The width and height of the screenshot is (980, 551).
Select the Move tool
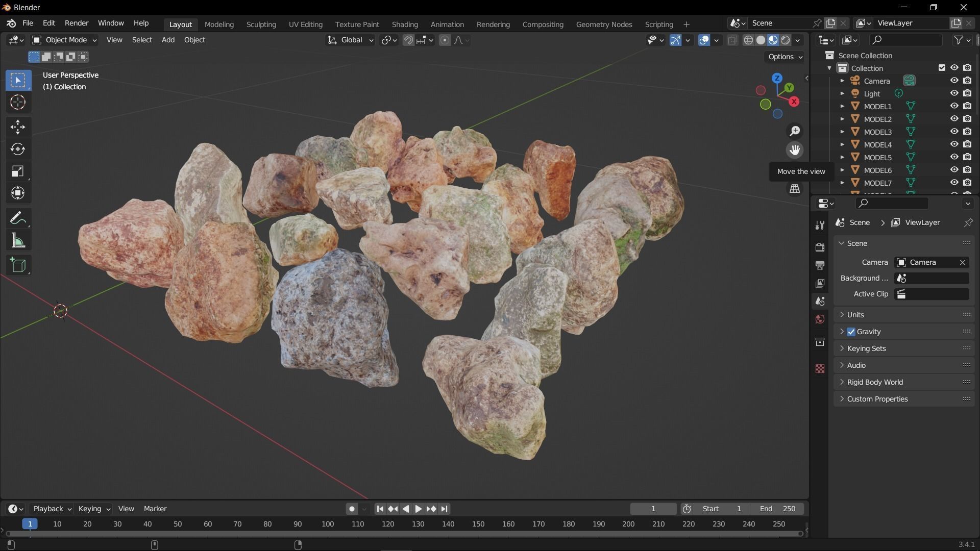[18, 127]
